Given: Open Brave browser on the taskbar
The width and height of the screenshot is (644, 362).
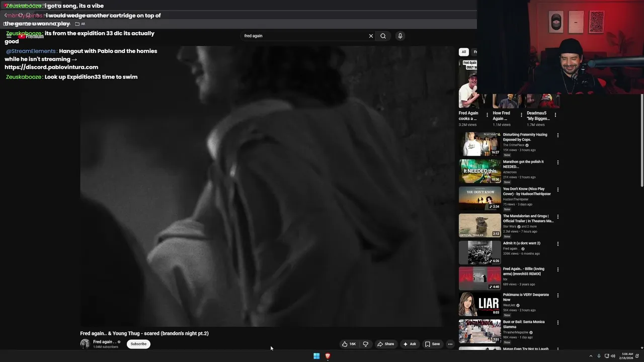Looking at the screenshot, I should [328, 356].
